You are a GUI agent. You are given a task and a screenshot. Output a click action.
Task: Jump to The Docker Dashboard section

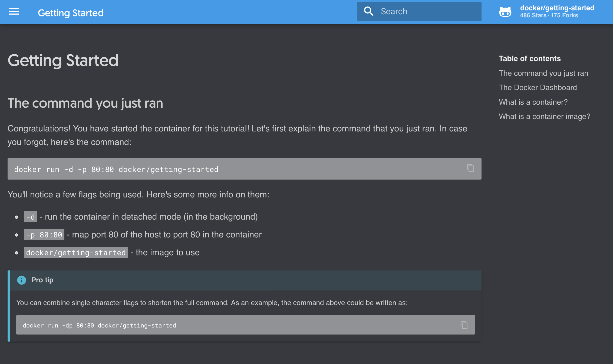tap(538, 87)
